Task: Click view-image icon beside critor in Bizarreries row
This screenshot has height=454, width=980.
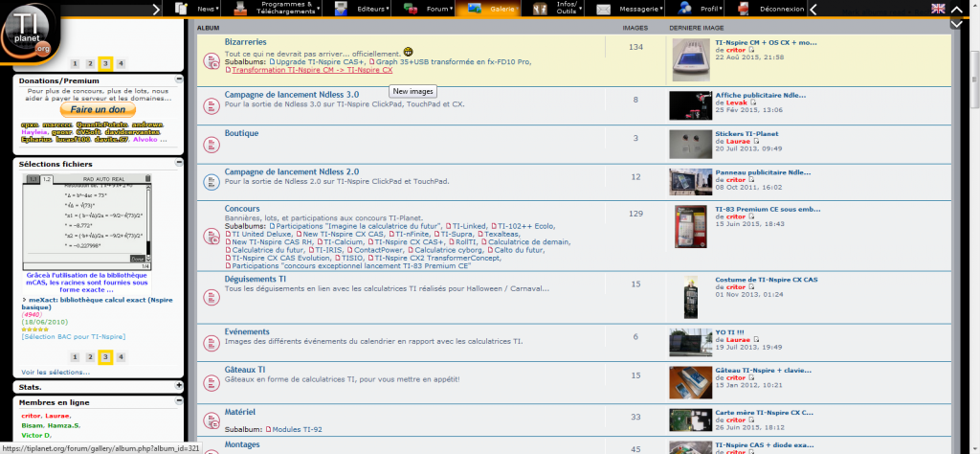Action: (752, 50)
